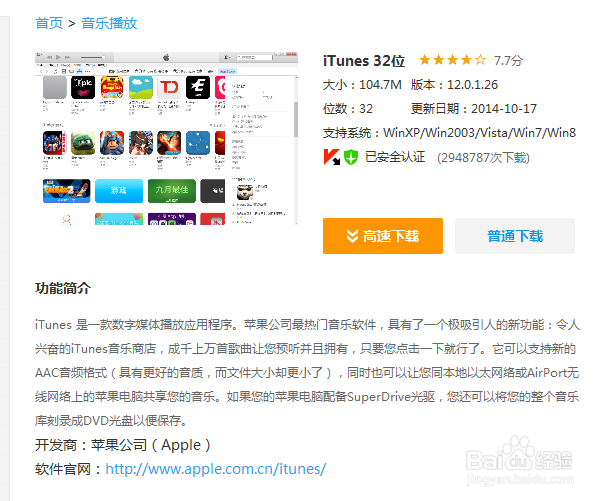Viewport: 608px width, 501px height.
Task: Click the double-chevron icon on 高速下载
Action: [352, 236]
